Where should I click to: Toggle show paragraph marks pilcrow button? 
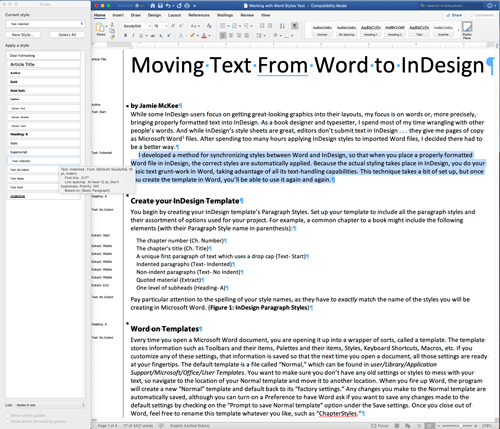click(295, 26)
